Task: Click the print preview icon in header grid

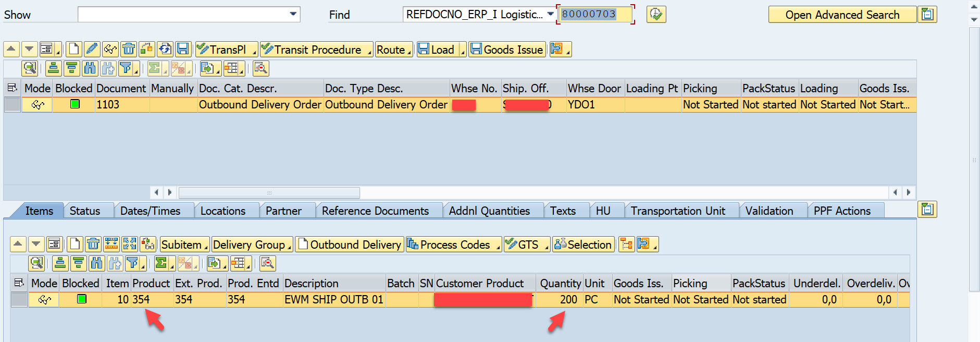Action: coord(260,68)
